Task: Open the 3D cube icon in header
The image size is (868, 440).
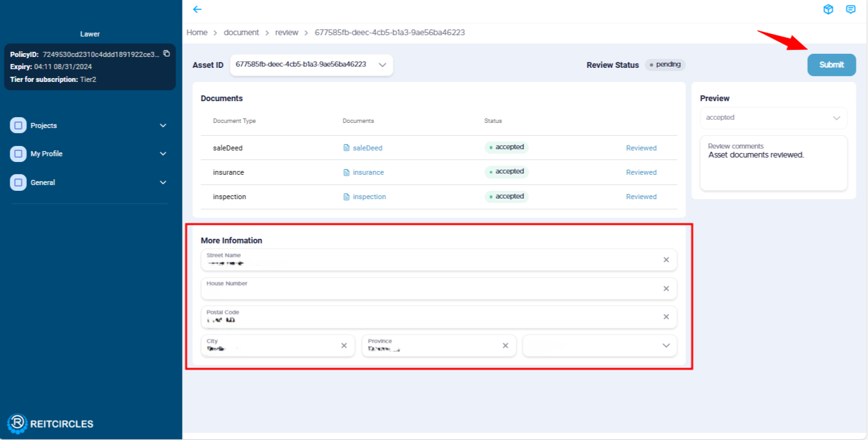Action: (828, 10)
